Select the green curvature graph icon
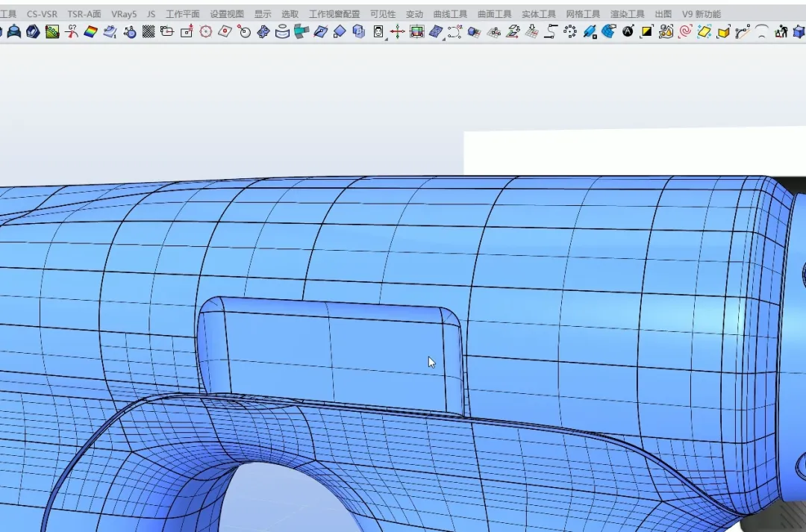The image size is (806, 532). pos(51,31)
